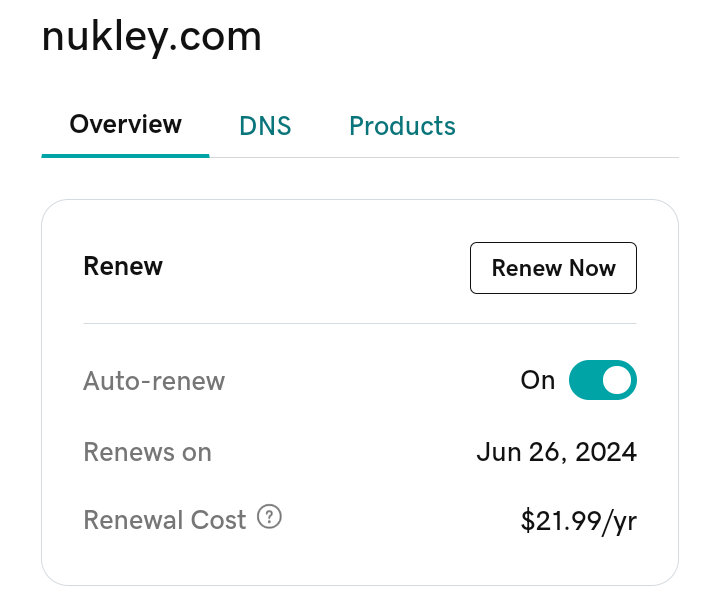The height and width of the screenshot is (599, 720).
Task: Disable the Auto-renew toggle switch
Action: [602, 380]
